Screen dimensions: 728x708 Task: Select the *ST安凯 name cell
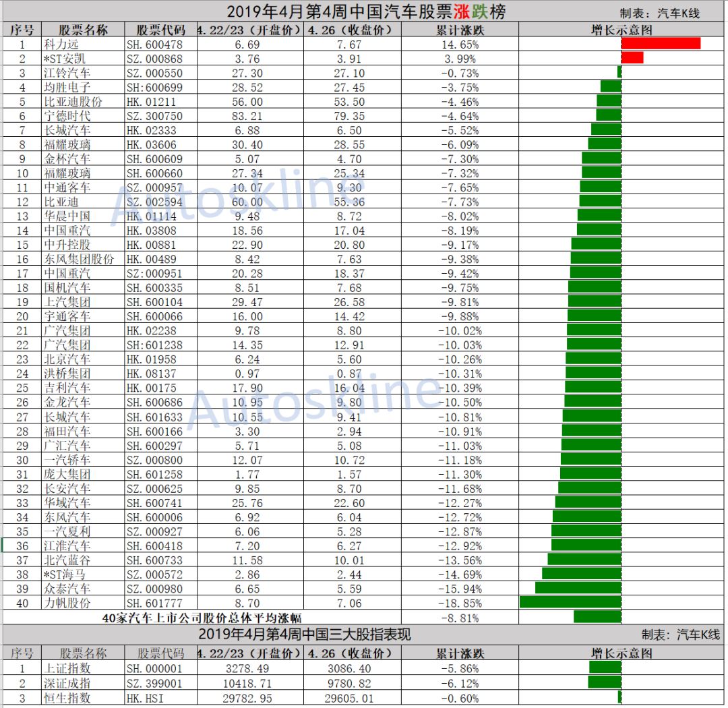pyautogui.click(x=83, y=59)
